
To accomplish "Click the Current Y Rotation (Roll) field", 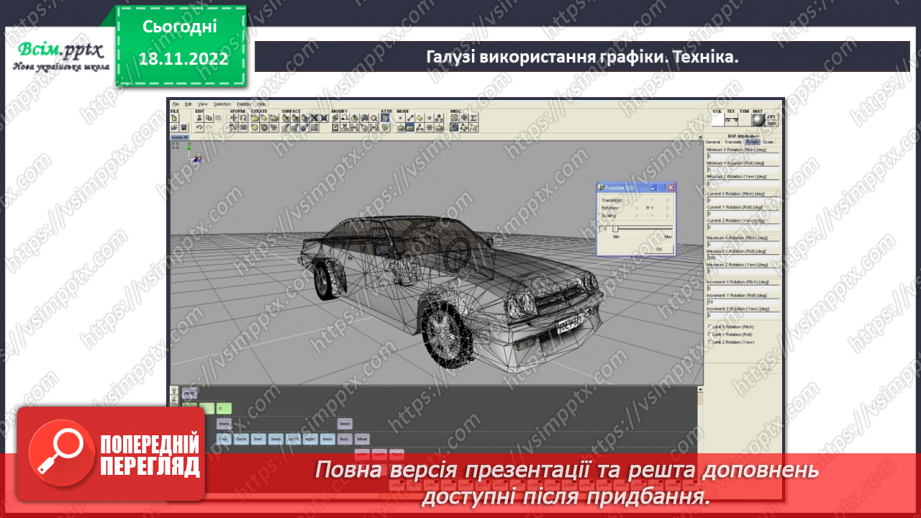I will (743, 213).
